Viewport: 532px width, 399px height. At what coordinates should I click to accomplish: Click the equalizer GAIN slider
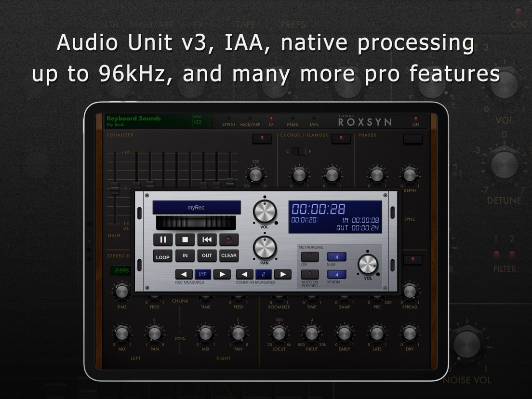[115, 188]
